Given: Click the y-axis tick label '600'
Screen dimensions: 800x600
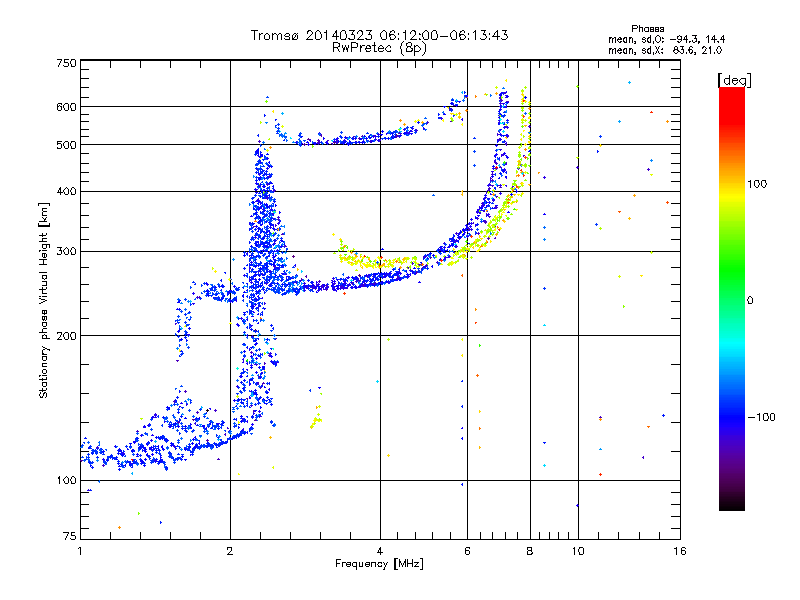Looking at the screenshot, I should tap(67, 107).
